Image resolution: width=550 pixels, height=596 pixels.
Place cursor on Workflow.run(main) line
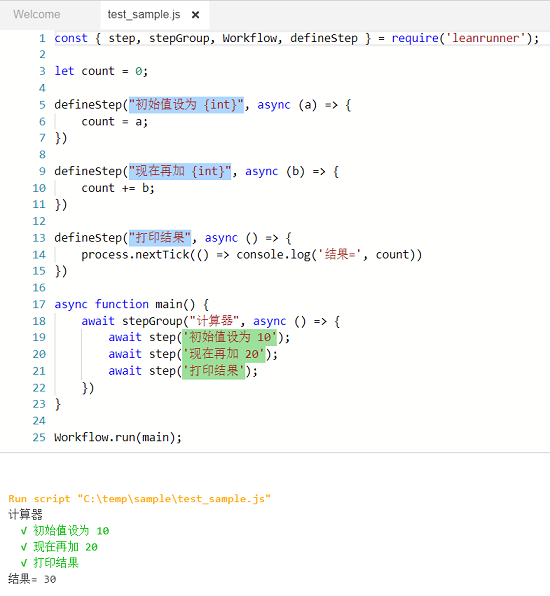click(x=118, y=437)
